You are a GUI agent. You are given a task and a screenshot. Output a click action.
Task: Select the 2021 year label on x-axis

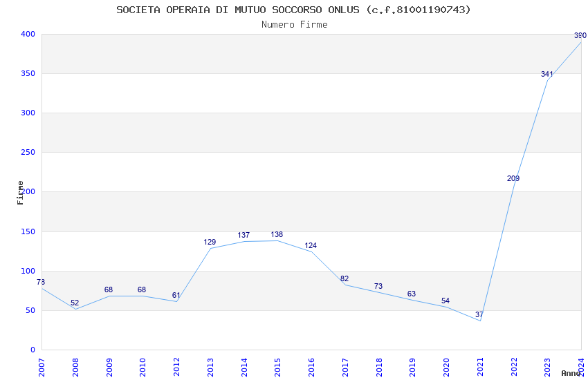[480, 365]
